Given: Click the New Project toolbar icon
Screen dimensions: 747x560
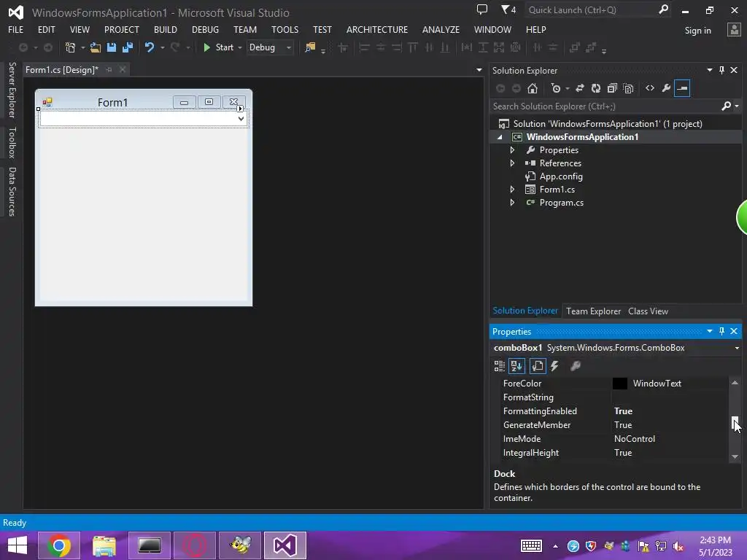Looking at the screenshot, I should pos(70,47).
